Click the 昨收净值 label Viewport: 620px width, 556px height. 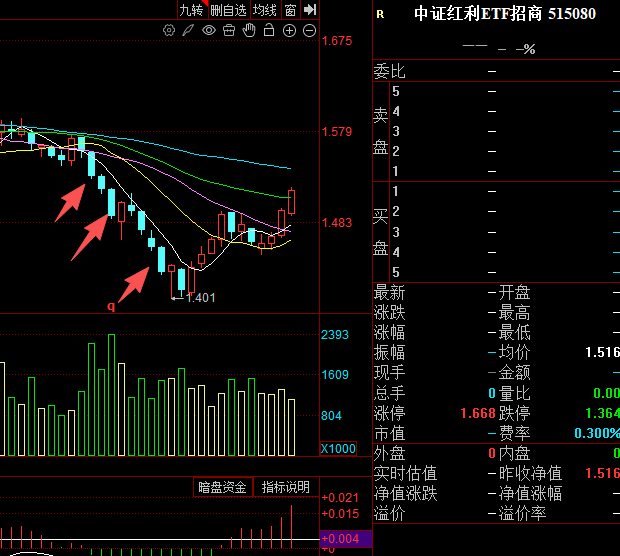coord(530,473)
